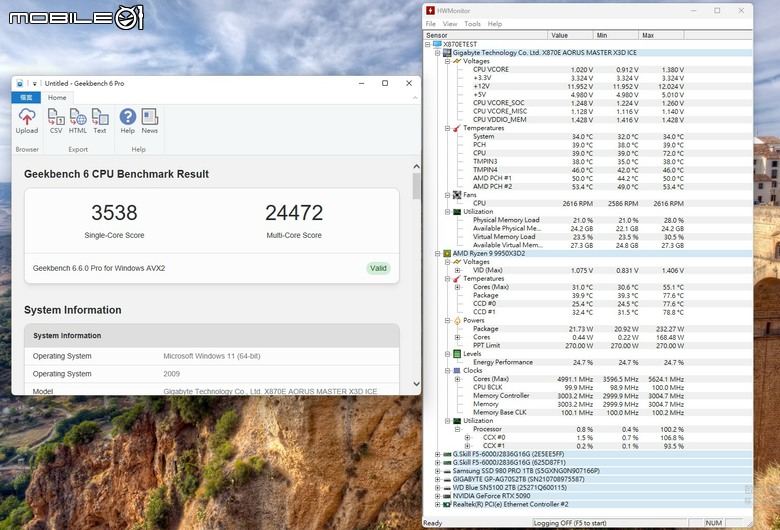Click the computer icon beside X870ETEST
This screenshot has height=530, width=780.
coord(437,44)
